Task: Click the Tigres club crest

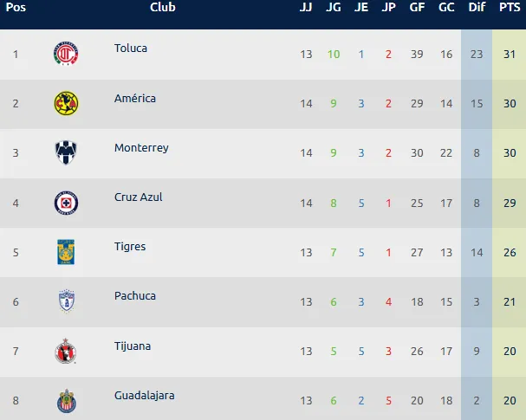Action: tap(67, 252)
